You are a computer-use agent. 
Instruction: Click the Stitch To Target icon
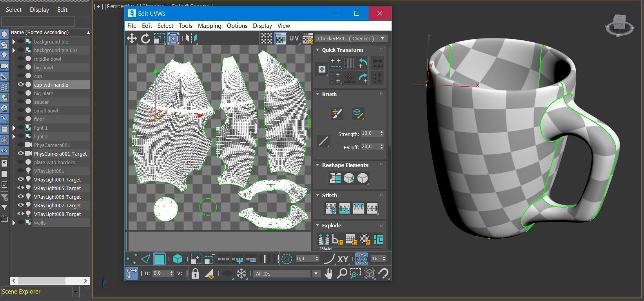point(331,208)
